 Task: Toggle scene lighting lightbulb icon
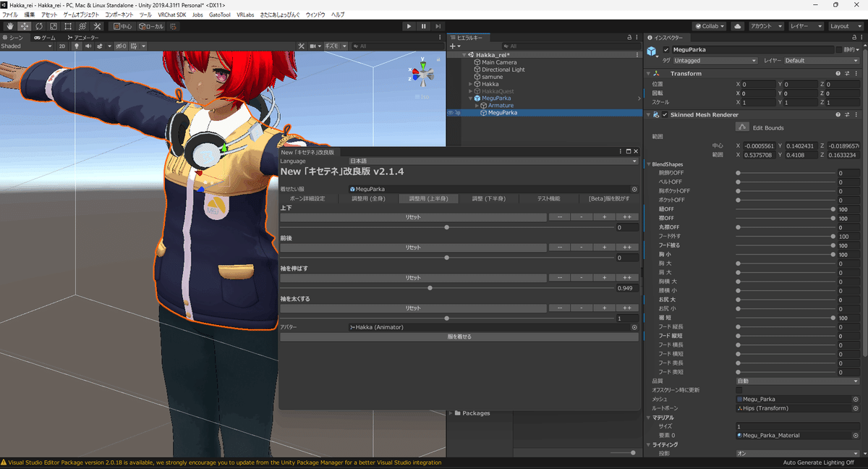76,46
